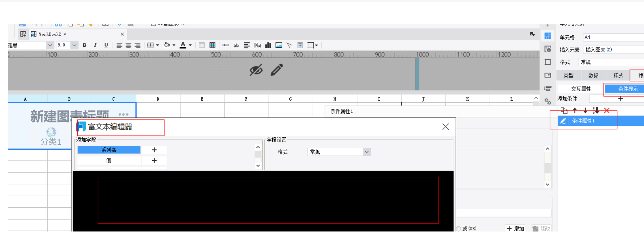This screenshot has height=245, width=644.
Task: Expand the fill color dropdown arrow
Action: (x=174, y=45)
